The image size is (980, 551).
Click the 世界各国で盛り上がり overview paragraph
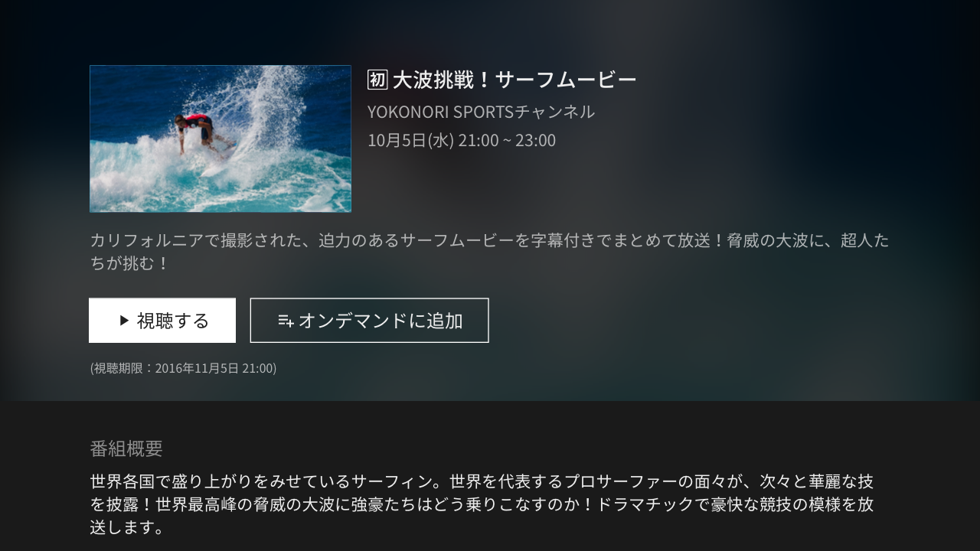pyautogui.click(x=482, y=505)
